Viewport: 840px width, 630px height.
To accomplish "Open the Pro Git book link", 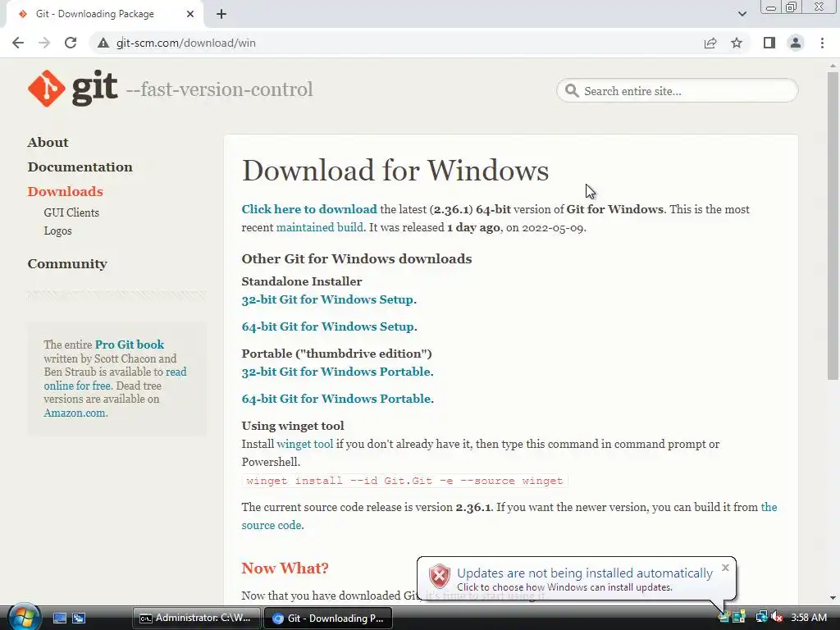I will [130, 345].
